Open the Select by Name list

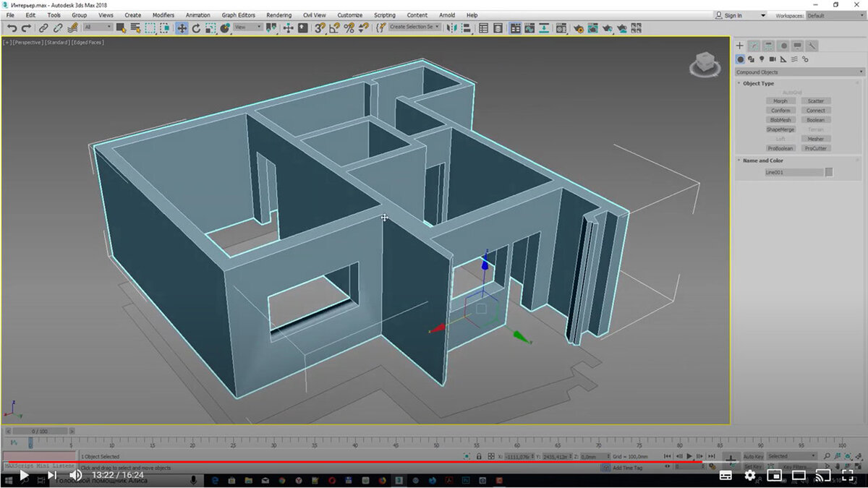[x=135, y=28]
